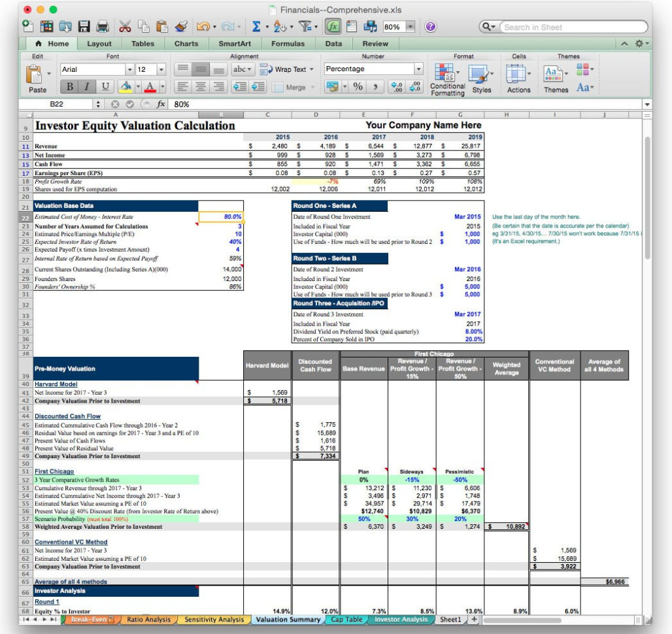Toggle bold formatting in the Font group
Viewport: 672px width, 634px height.
click(x=70, y=86)
